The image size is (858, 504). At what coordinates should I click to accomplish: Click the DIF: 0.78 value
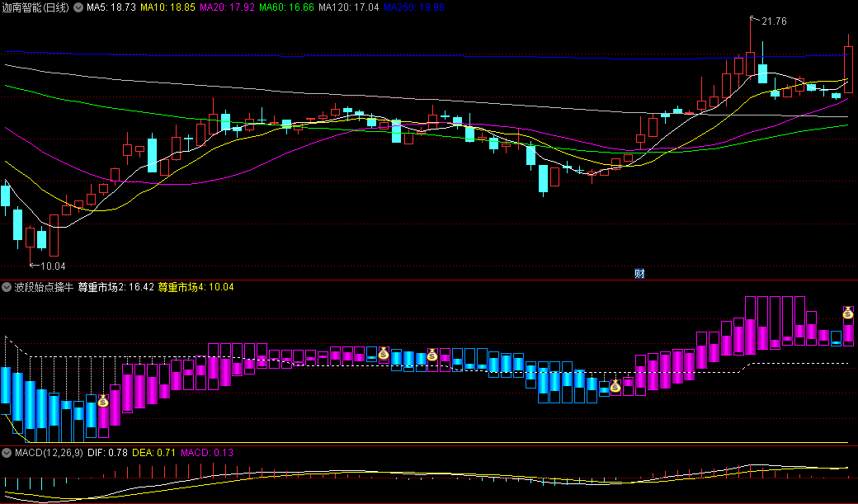point(108,453)
